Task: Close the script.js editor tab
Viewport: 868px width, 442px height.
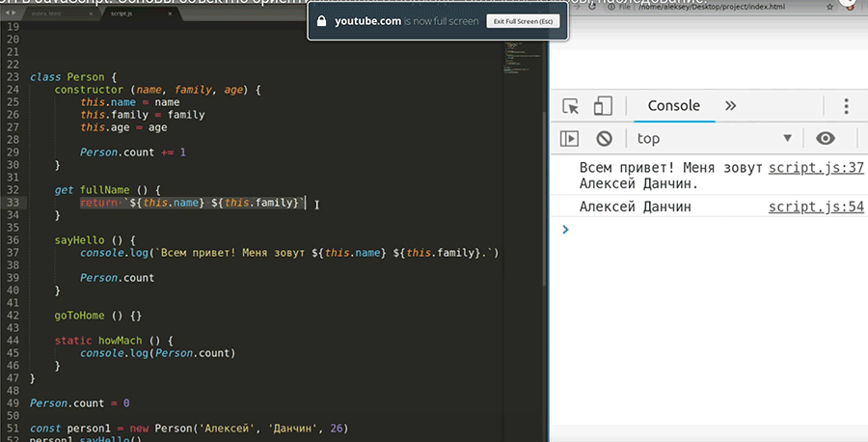Action: (x=170, y=14)
